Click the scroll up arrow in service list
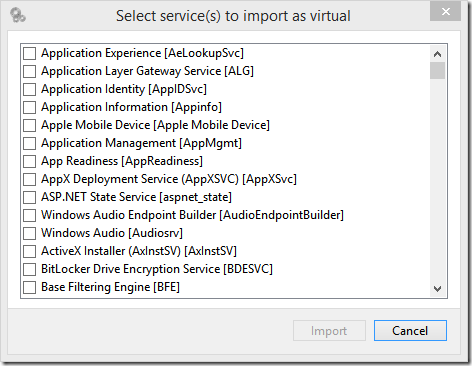The height and width of the screenshot is (366, 472). (x=437, y=54)
